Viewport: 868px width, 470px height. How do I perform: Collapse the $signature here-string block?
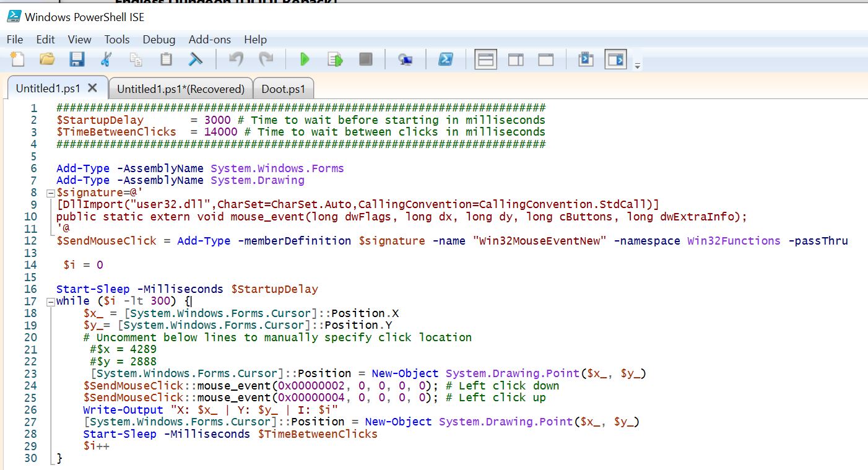point(50,193)
